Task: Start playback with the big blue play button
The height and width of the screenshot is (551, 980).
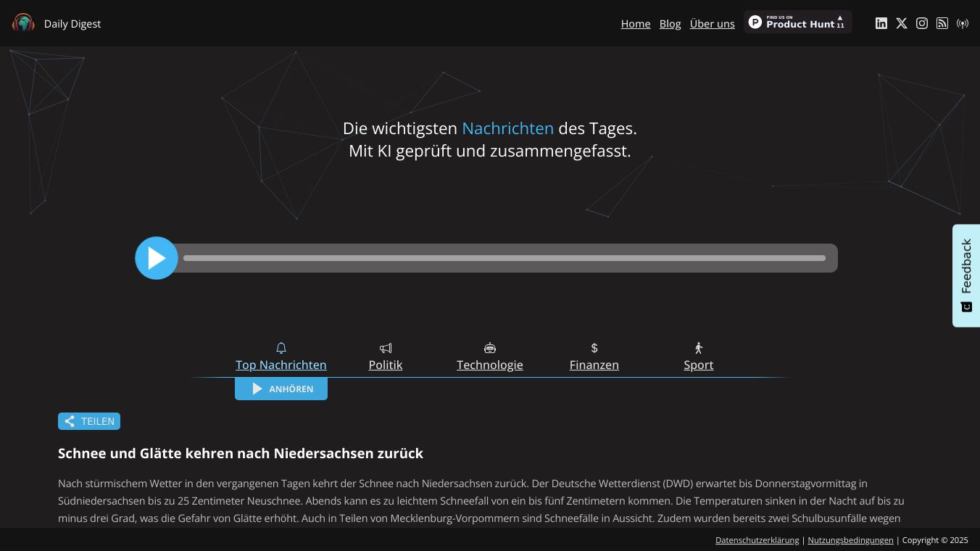Action: [157, 258]
